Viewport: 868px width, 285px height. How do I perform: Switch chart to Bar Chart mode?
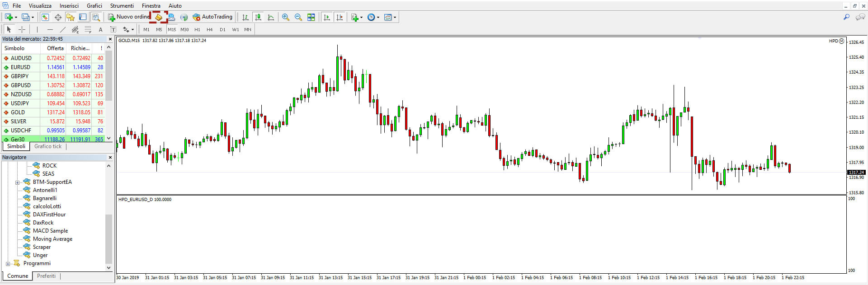pos(245,17)
